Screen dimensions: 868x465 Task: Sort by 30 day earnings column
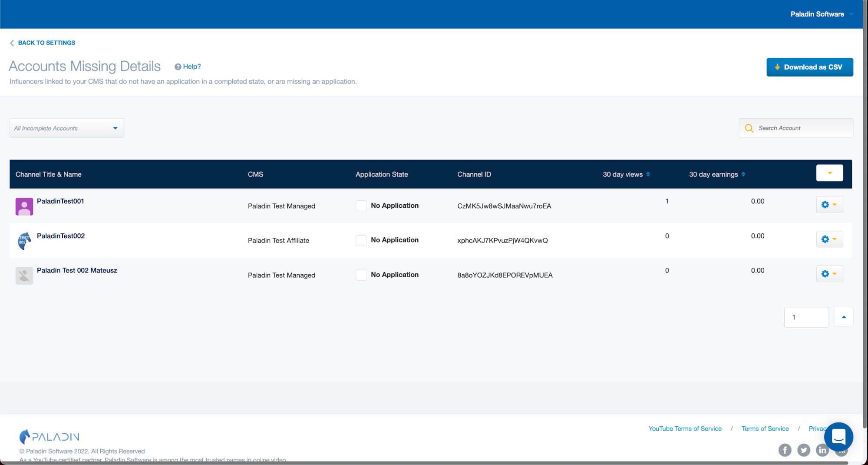click(717, 174)
